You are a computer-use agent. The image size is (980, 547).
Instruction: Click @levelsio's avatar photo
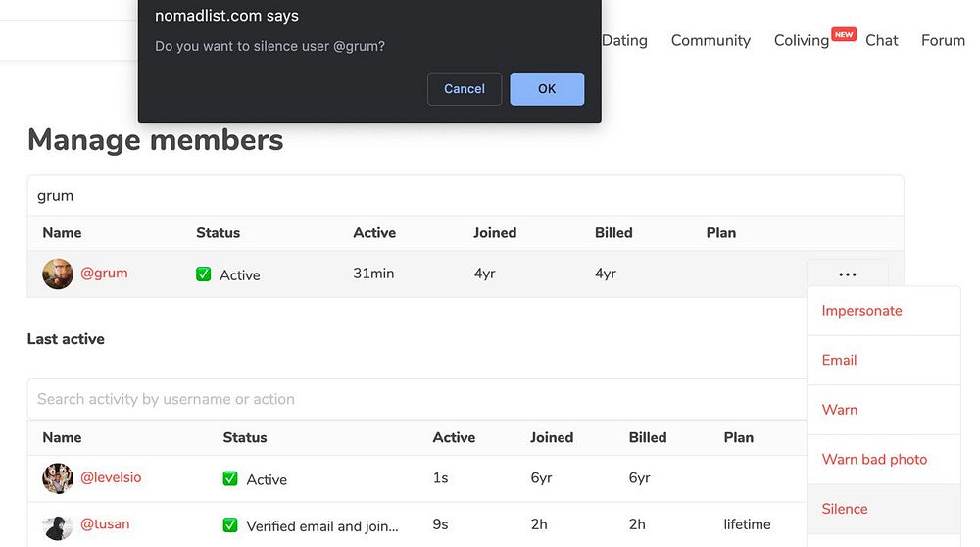point(58,478)
